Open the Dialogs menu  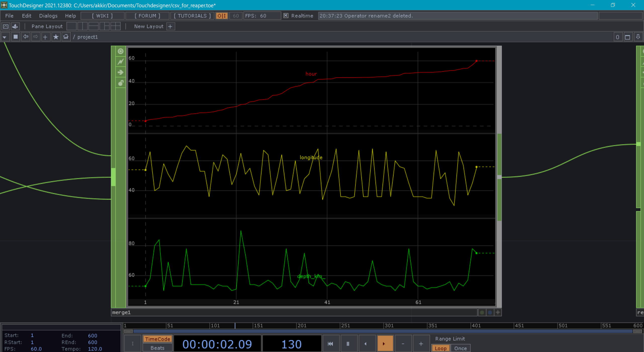pyautogui.click(x=48, y=16)
